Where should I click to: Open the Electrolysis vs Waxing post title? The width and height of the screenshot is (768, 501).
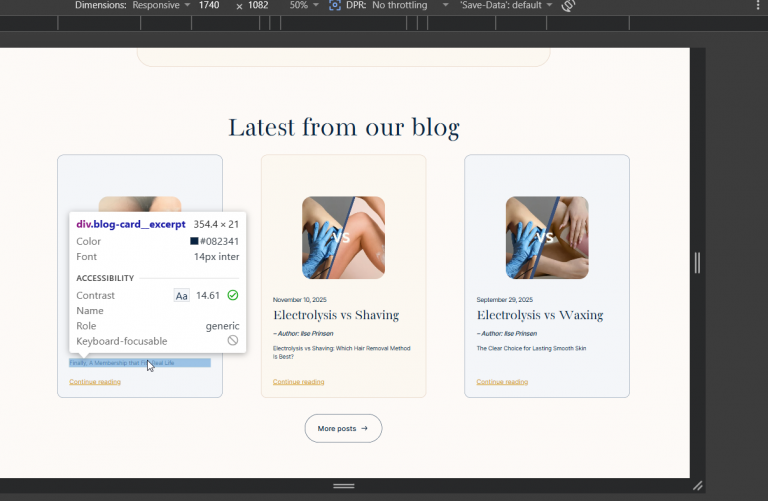point(540,315)
